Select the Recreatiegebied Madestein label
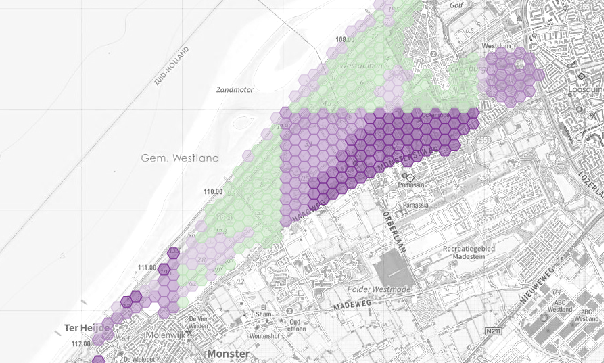The height and width of the screenshot is (363, 604). (468, 252)
